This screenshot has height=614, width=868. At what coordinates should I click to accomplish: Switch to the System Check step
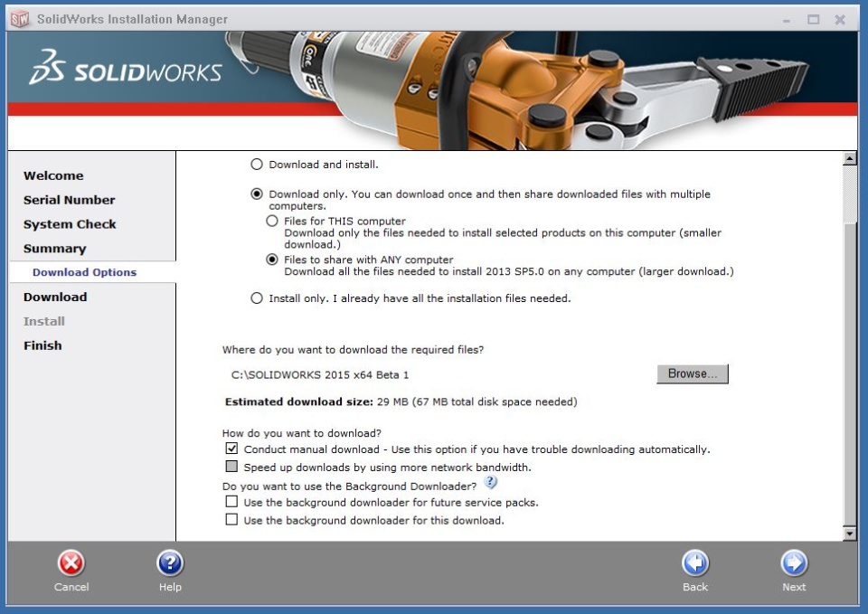pyautogui.click(x=70, y=224)
